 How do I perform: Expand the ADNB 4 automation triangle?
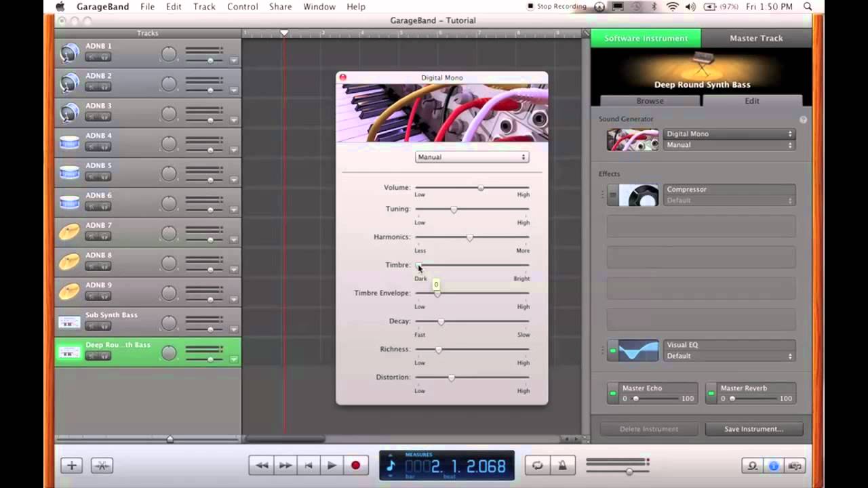(x=233, y=150)
